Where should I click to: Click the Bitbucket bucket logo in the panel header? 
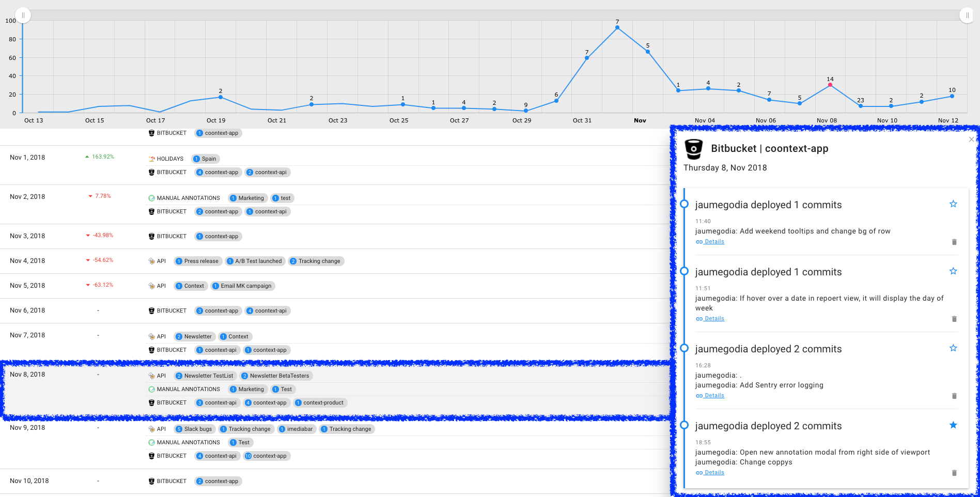[694, 149]
